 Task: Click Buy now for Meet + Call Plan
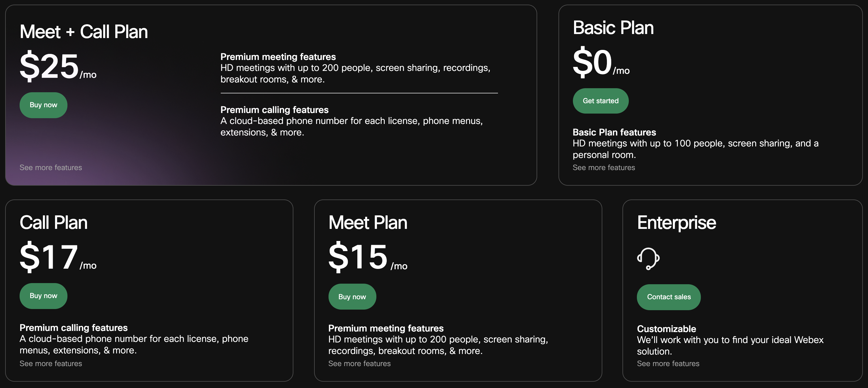pos(43,105)
